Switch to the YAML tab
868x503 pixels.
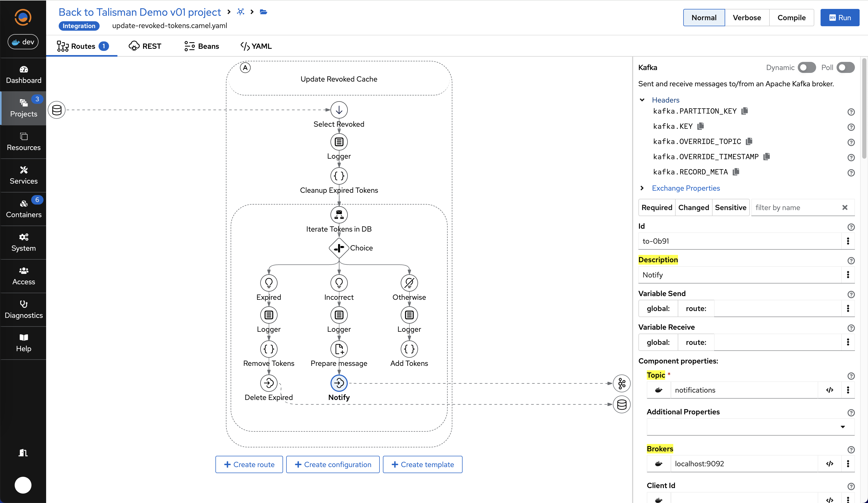pyautogui.click(x=256, y=46)
